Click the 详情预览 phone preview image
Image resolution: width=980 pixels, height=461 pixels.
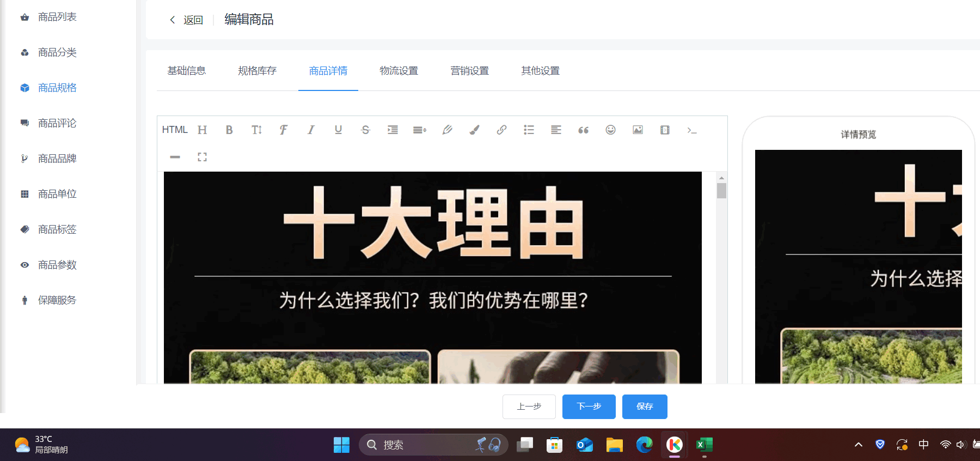coord(859,267)
